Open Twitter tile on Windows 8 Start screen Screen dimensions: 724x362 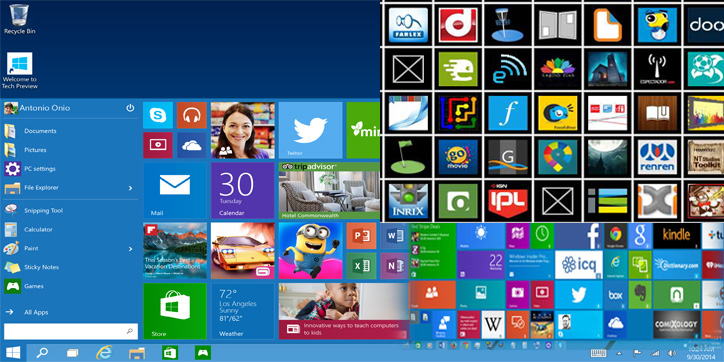(x=579, y=295)
